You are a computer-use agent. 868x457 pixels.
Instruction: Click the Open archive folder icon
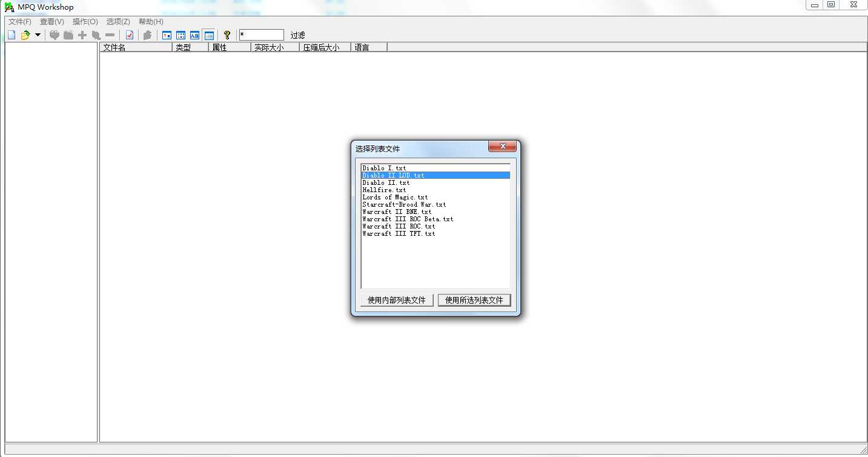tap(25, 35)
